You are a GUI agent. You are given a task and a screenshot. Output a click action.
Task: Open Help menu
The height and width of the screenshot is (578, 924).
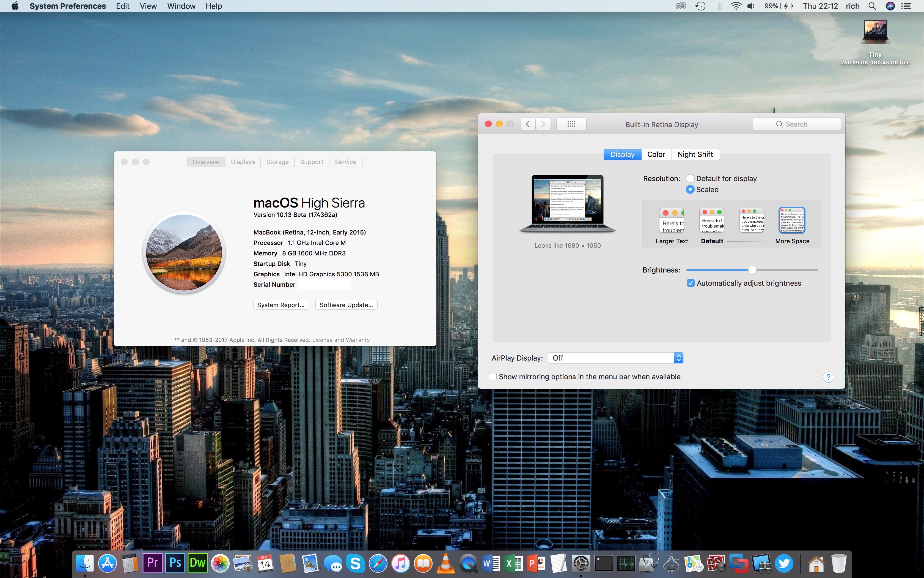[x=214, y=6]
